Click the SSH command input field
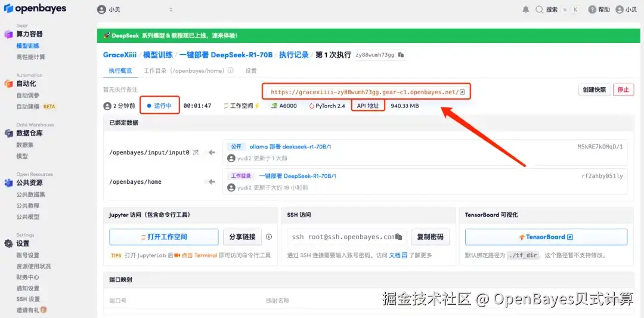The height and width of the screenshot is (318, 644). (x=346, y=237)
